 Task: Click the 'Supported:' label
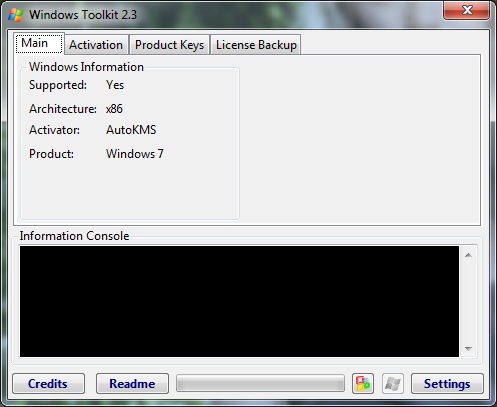coord(58,85)
